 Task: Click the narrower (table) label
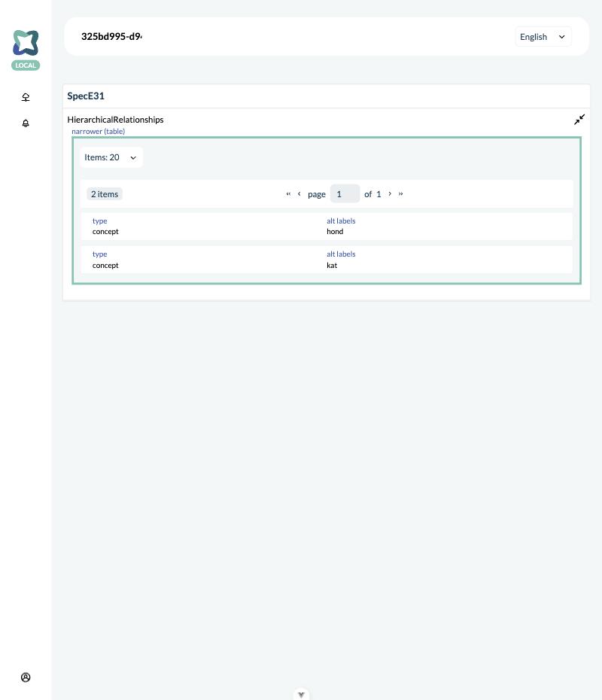point(98,131)
